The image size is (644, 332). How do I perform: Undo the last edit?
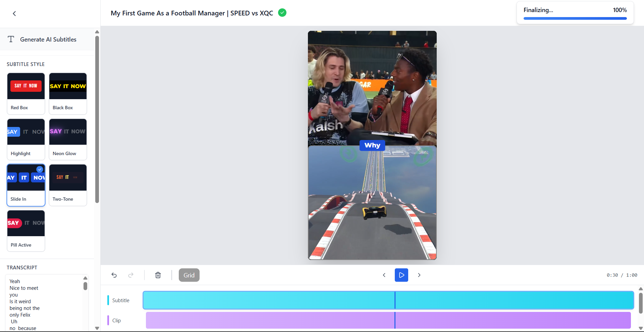pos(114,275)
